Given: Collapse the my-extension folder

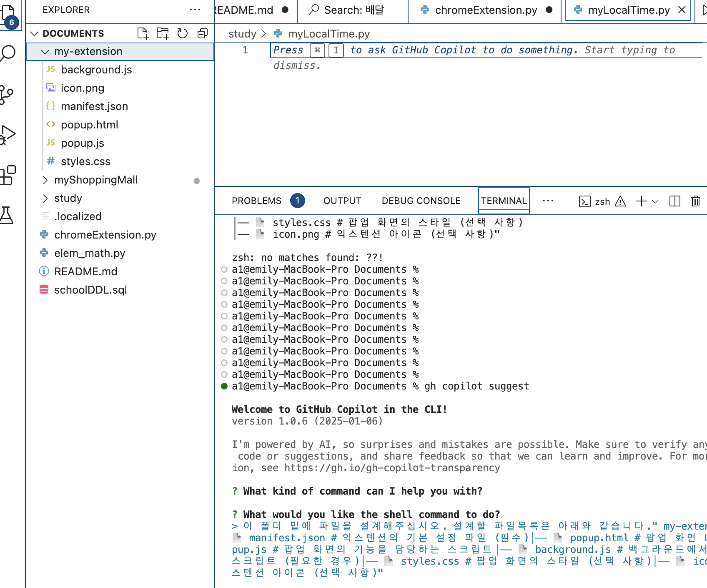Looking at the screenshot, I should coord(45,52).
